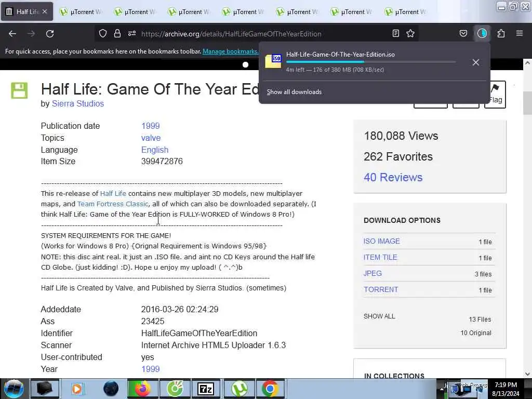
Task: Reload the archive.org page
Action: tap(50, 34)
